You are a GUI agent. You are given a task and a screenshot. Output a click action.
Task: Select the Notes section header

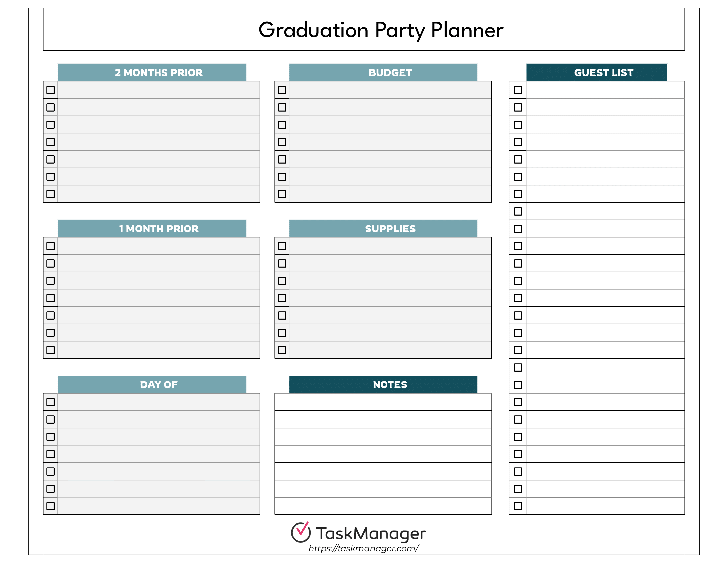coord(383,384)
